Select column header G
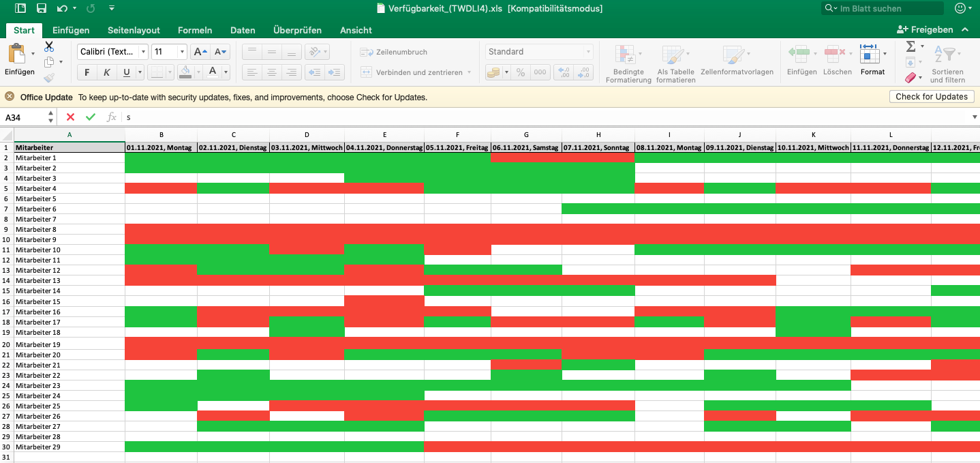 pyautogui.click(x=526, y=135)
